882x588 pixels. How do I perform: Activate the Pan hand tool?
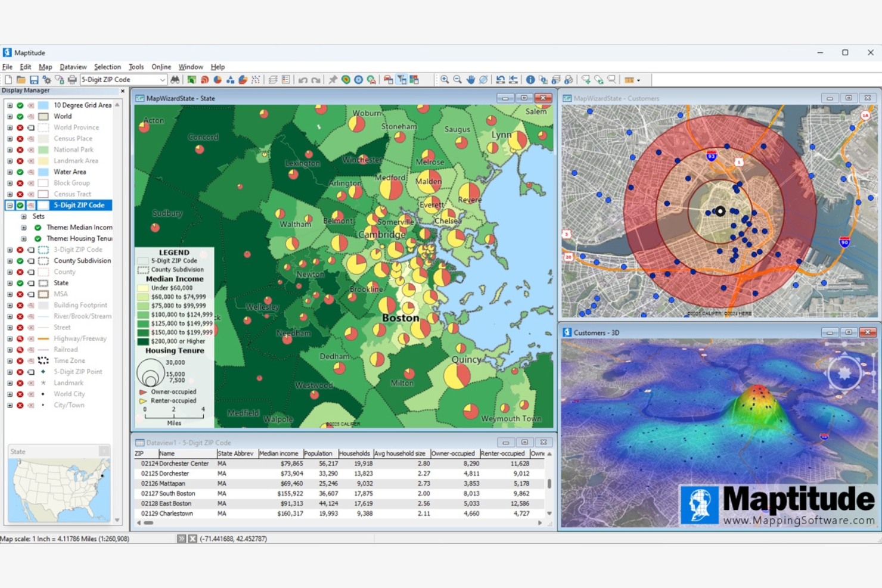click(471, 79)
